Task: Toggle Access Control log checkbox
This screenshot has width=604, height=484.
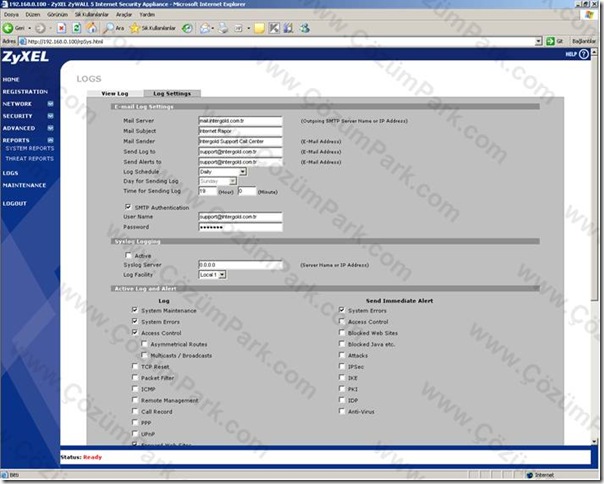Action: 135,332
